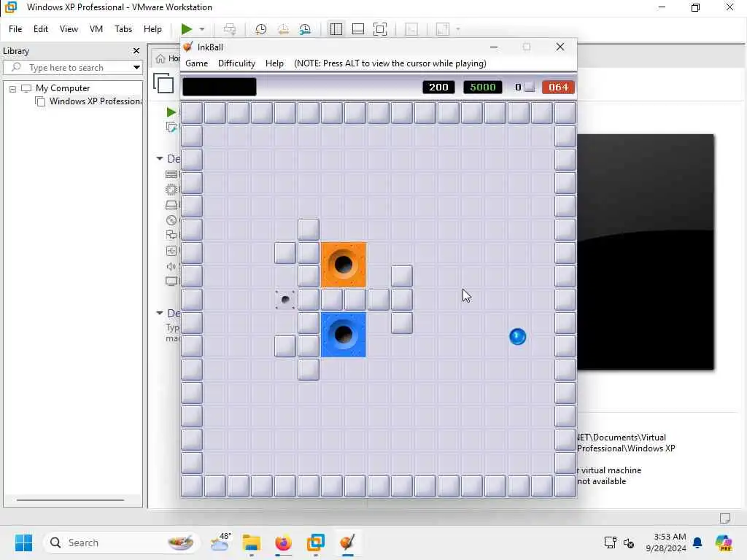Click the clock showing 3:53 AM
Screen dimensions: 747x560
pos(666,542)
